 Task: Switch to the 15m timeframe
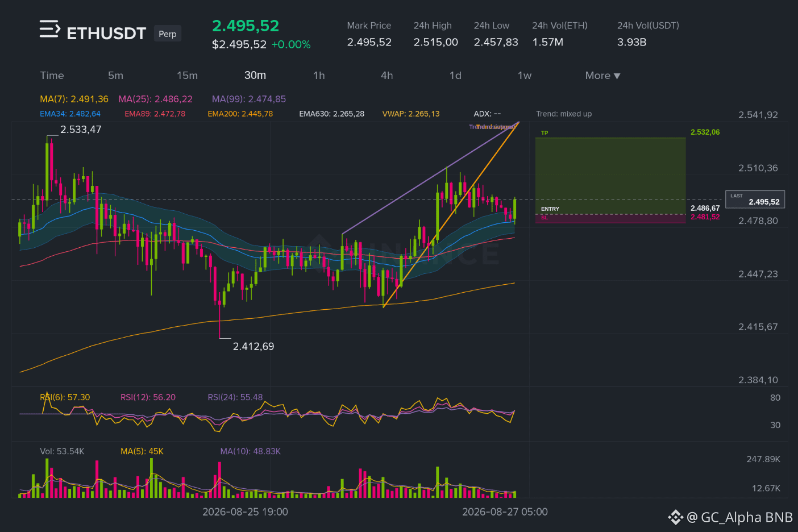click(187, 76)
